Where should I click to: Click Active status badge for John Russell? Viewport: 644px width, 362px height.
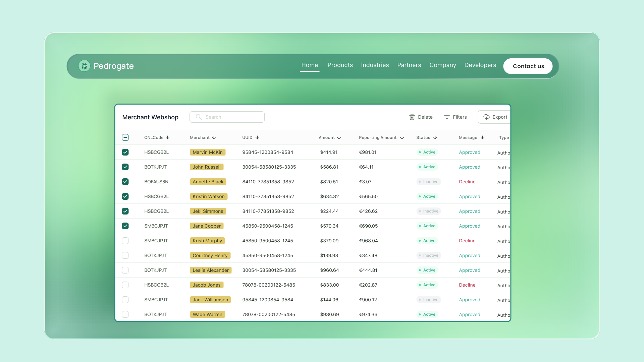tap(427, 167)
